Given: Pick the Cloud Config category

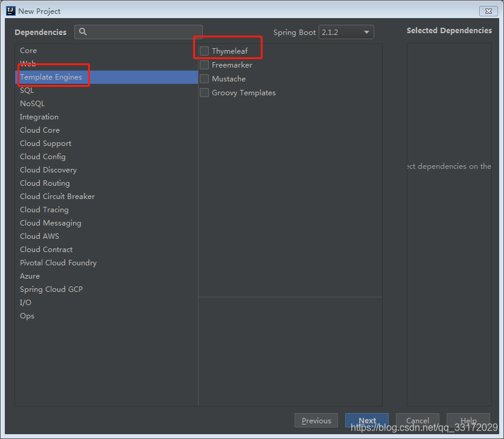Looking at the screenshot, I should coord(106,156).
